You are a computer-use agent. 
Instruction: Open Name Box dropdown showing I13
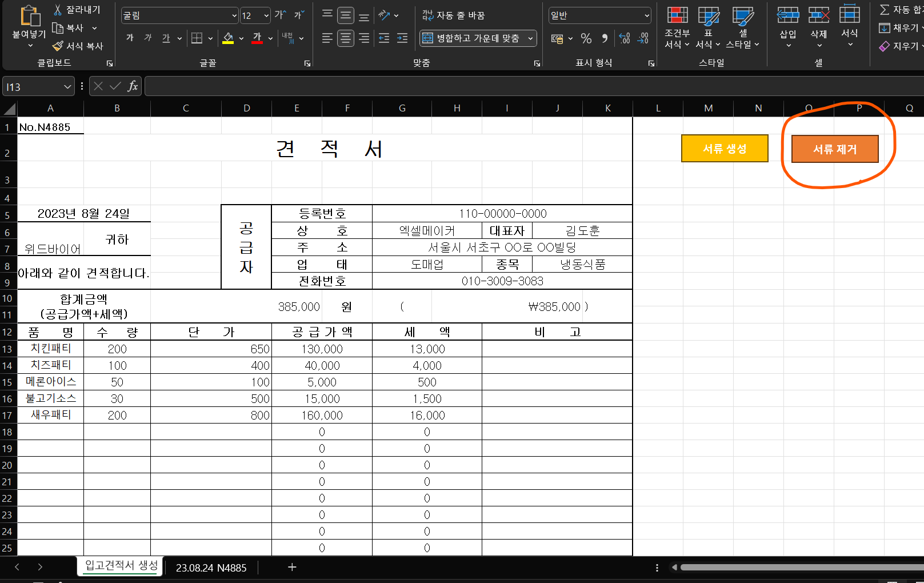[67, 86]
